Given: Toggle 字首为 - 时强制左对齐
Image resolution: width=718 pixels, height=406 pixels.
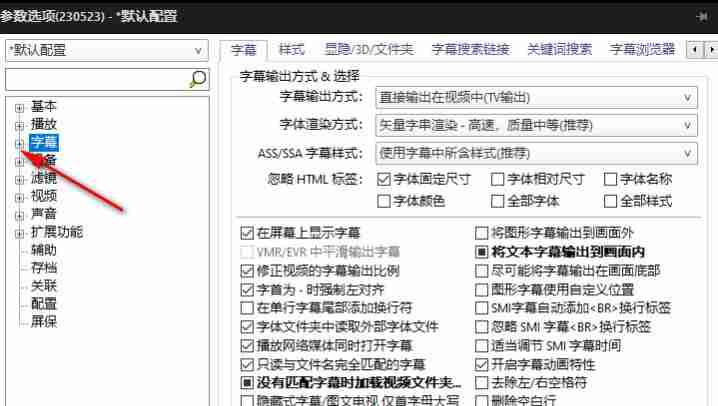Looking at the screenshot, I should click(x=247, y=290).
